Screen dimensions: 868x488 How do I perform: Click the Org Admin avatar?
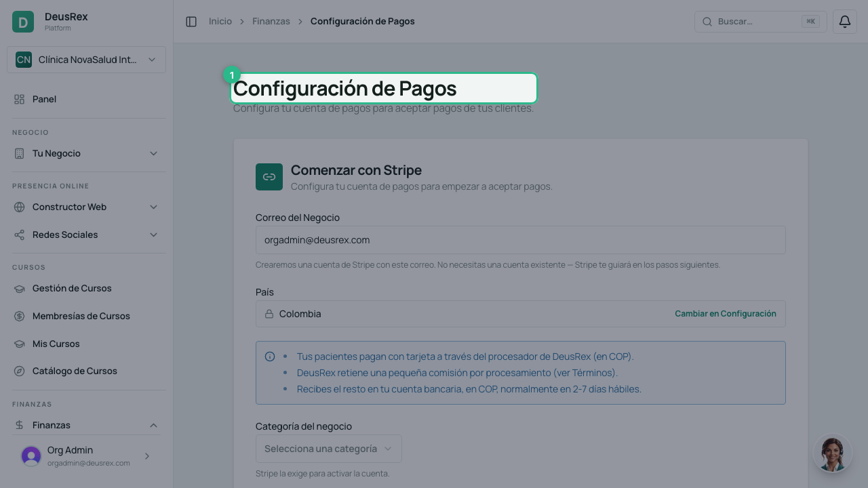coord(31,456)
